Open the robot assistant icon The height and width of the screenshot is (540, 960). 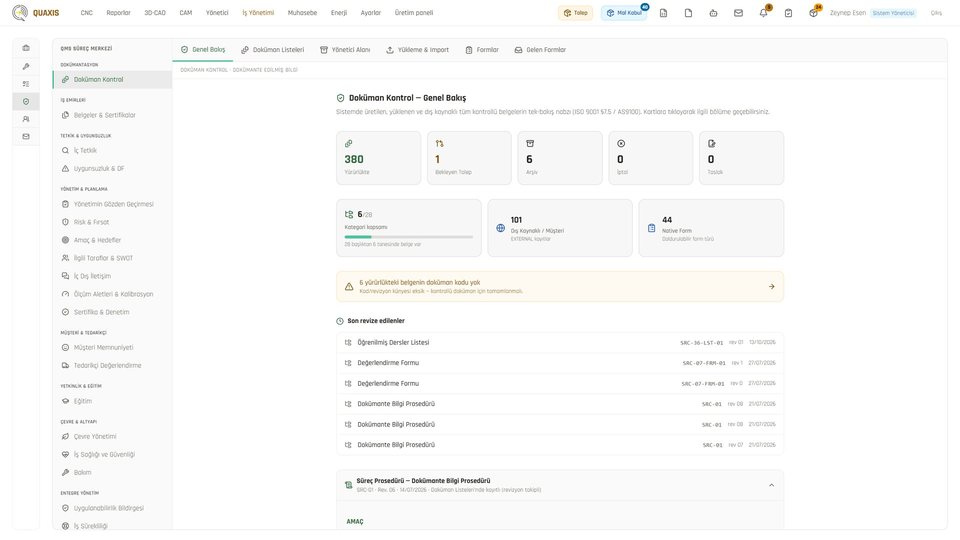point(713,13)
